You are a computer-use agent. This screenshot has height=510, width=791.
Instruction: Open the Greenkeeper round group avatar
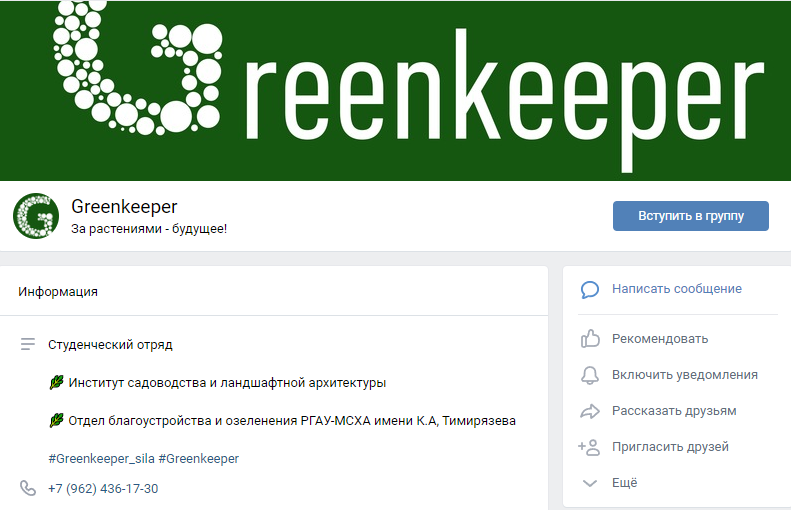36,216
